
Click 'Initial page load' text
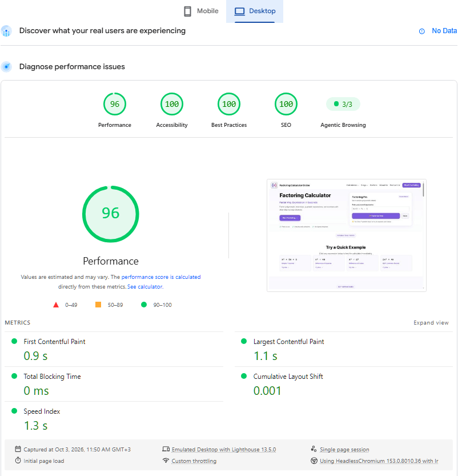coord(43,461)
